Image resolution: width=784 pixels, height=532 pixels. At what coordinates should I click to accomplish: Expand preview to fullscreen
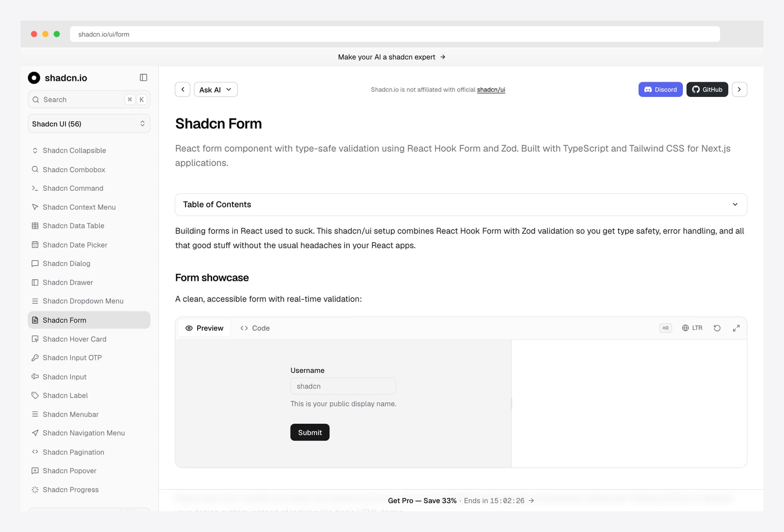(736, 328)
